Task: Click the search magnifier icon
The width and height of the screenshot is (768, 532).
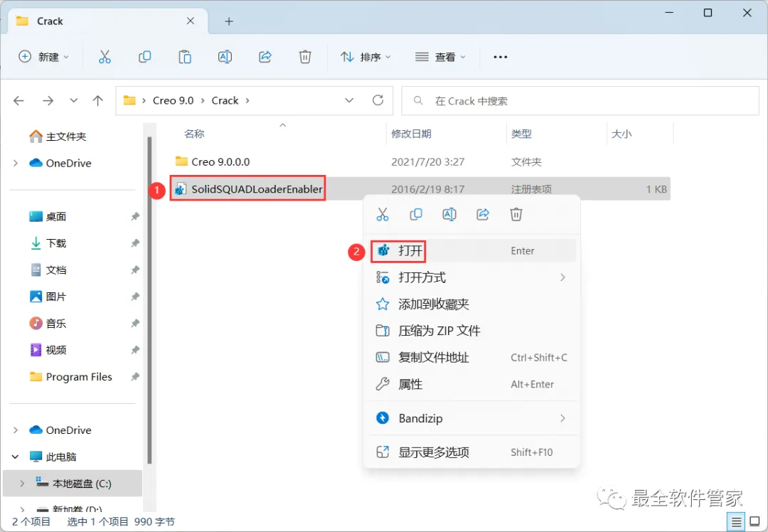Action: click(x=418, y=100)
